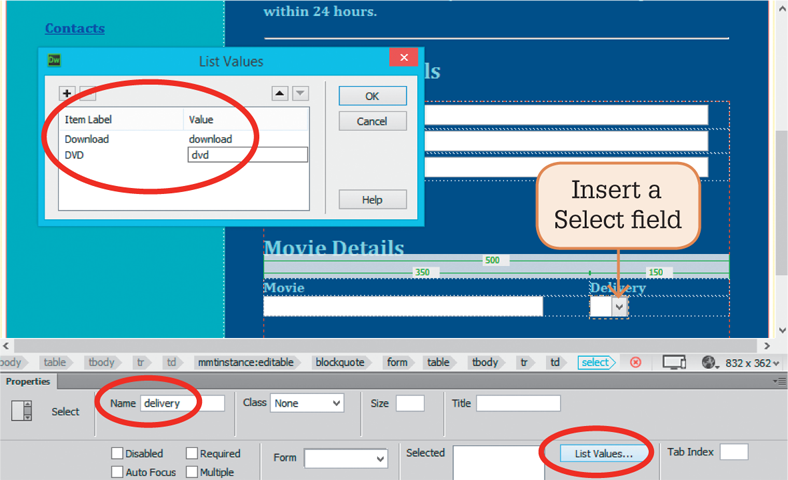Edit the dvd value field
Screen dimensions: 788x480
tap(248, 155)
